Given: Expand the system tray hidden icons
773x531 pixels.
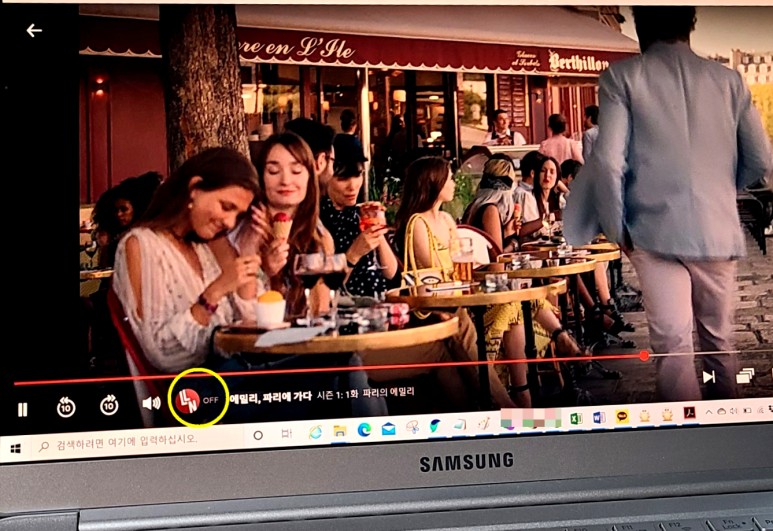Looking at the screenshot, I should pyautogui.click(x=709, y=412).
